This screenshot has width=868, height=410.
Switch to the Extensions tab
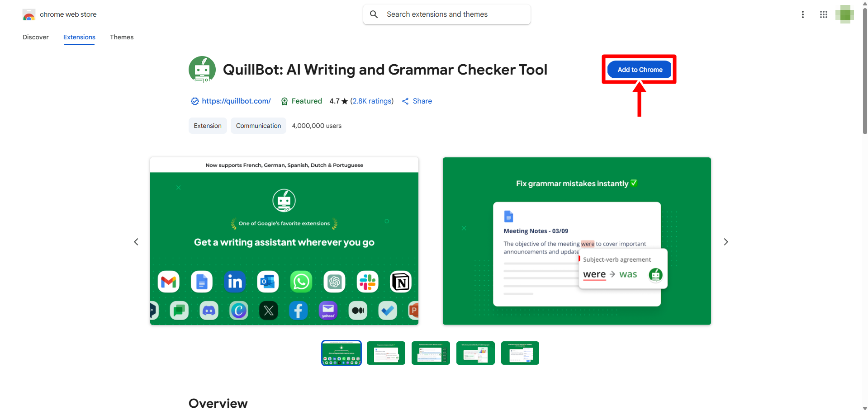coord(79,37)
